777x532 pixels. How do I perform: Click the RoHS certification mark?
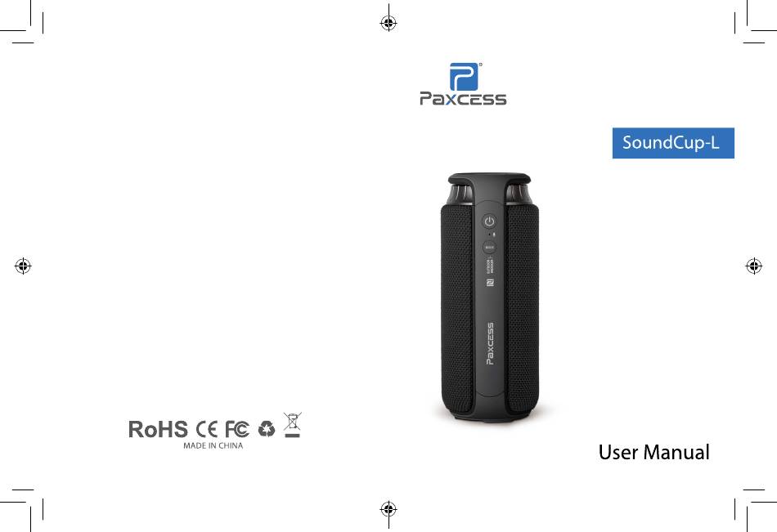[158, 430]
